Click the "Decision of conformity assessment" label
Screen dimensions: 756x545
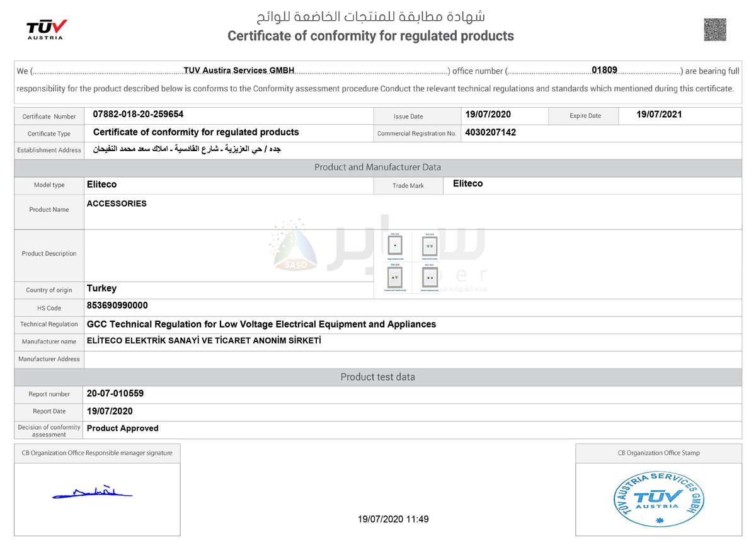click(x=49, y=431)
